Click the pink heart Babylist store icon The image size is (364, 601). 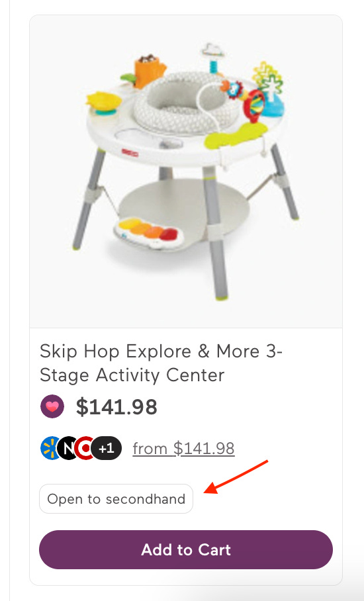52,406
